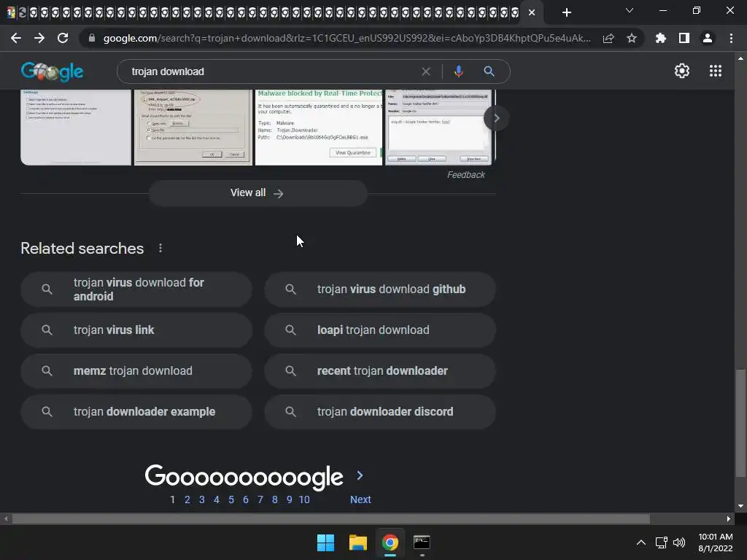
Task: Bookmark this page with the star icon
Action: 632,38
